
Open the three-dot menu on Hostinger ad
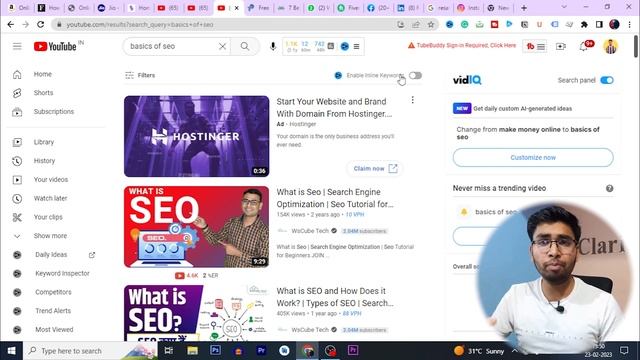[413, 100]
